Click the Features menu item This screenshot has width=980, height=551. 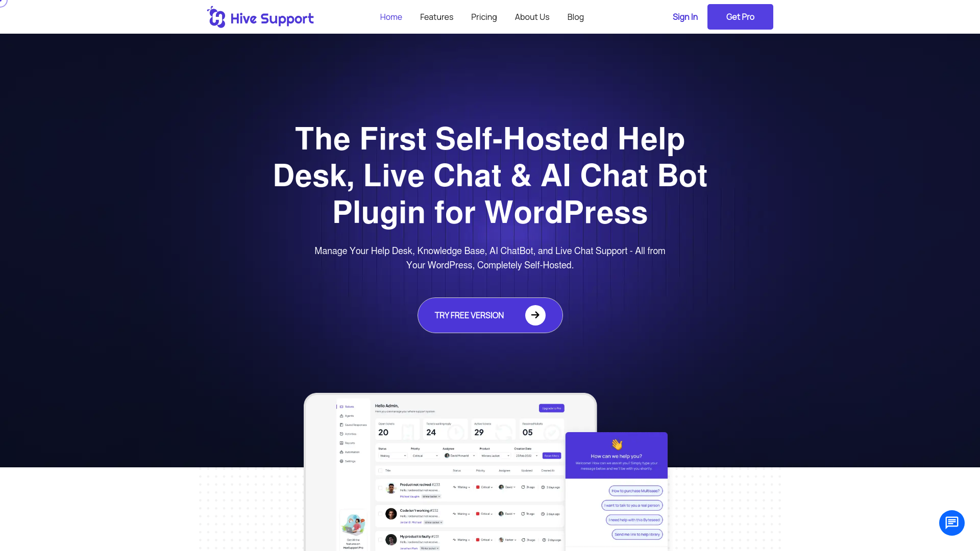click(437, 17)
